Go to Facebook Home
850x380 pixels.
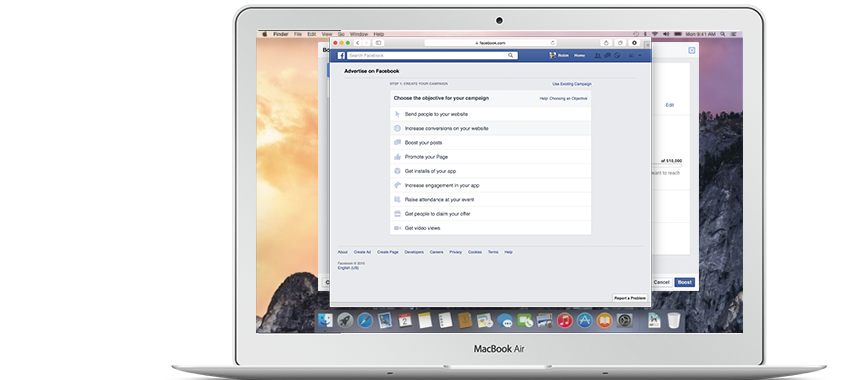pyautogui.click(x=579, y=55)
